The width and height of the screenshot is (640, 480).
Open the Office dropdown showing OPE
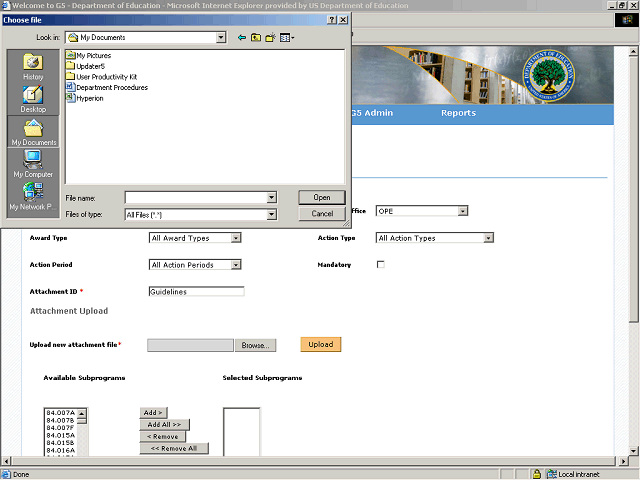coord(422,211)
